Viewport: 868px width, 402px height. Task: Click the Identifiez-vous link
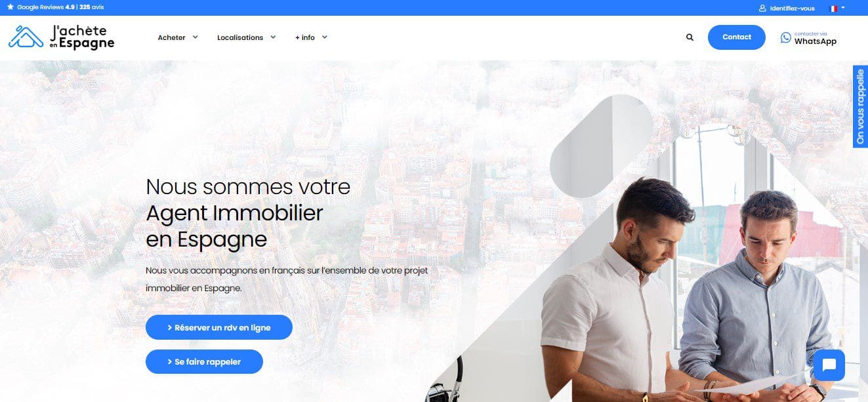[x=793, y=8]
